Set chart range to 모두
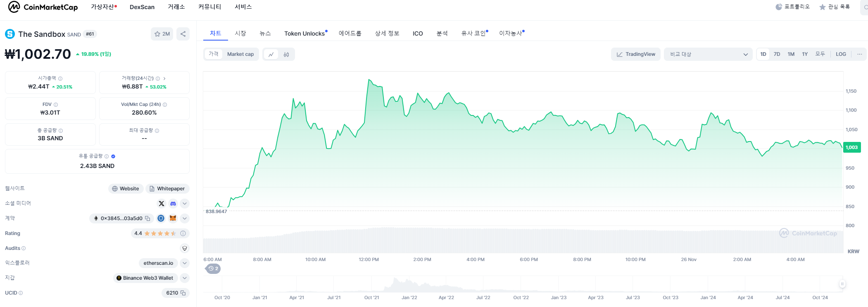 tap(820, 54)
